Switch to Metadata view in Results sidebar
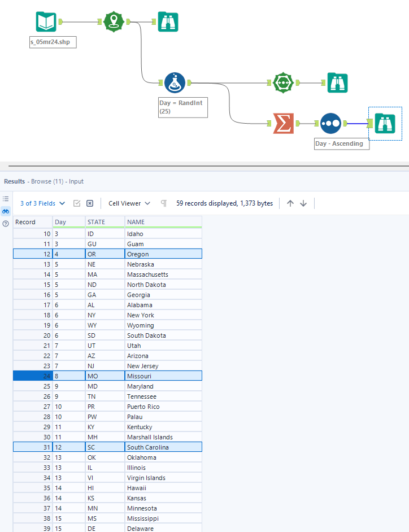 [6, 199]
